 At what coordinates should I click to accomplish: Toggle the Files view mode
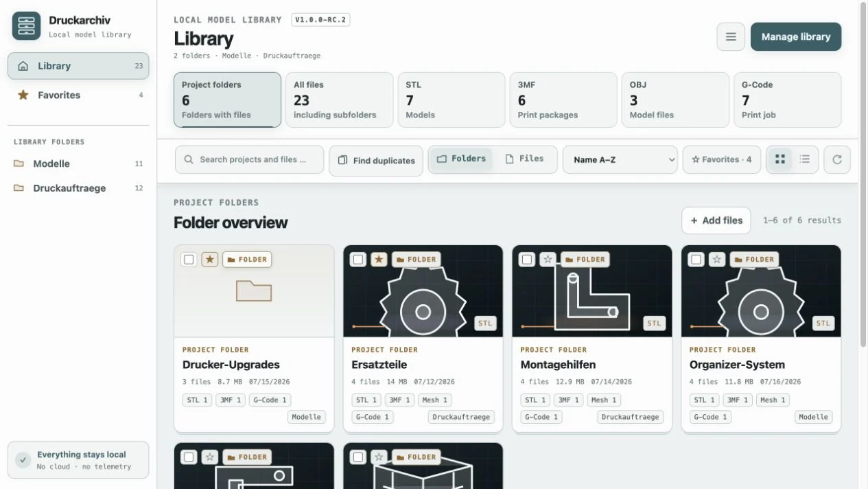pyautogui.click(x=524, y=159)
